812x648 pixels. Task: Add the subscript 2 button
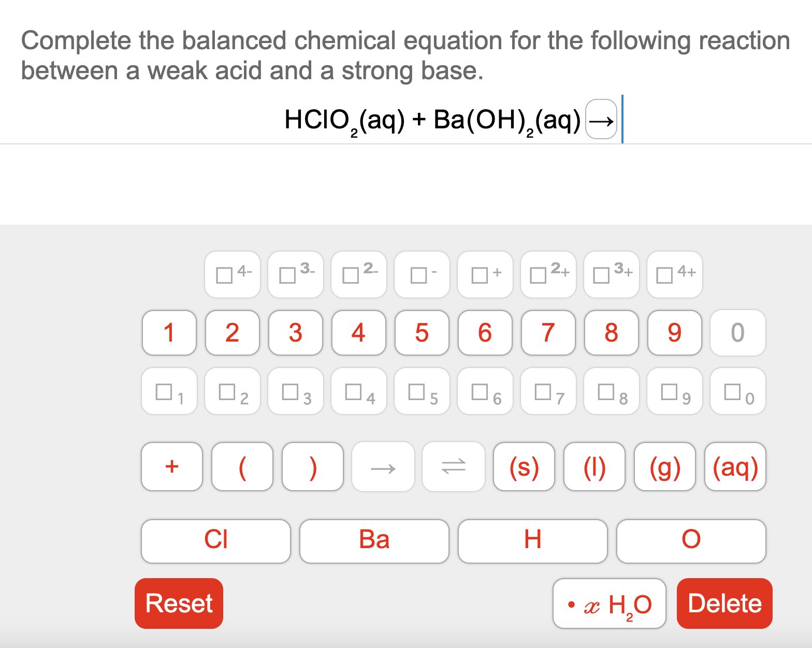[x=232, y=392]
